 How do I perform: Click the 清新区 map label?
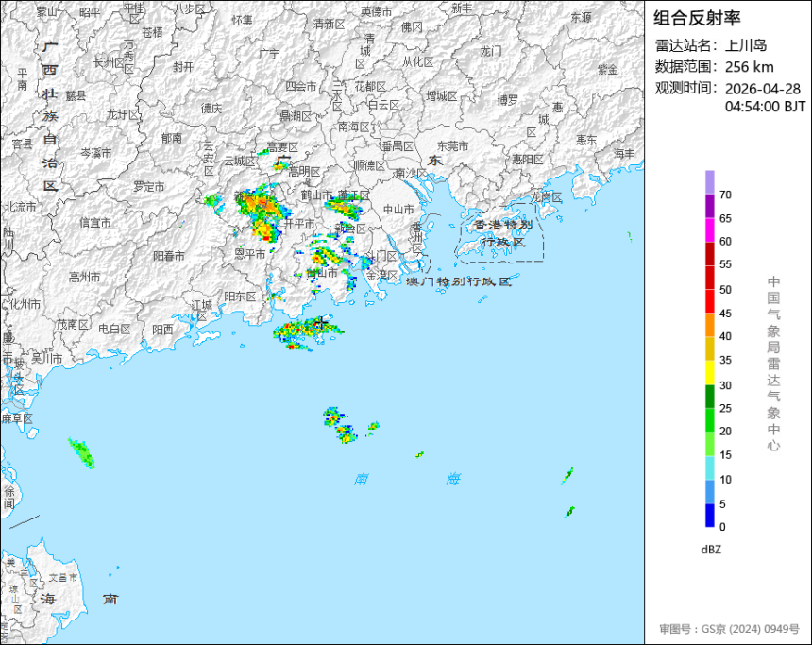(x=329, y=24)
